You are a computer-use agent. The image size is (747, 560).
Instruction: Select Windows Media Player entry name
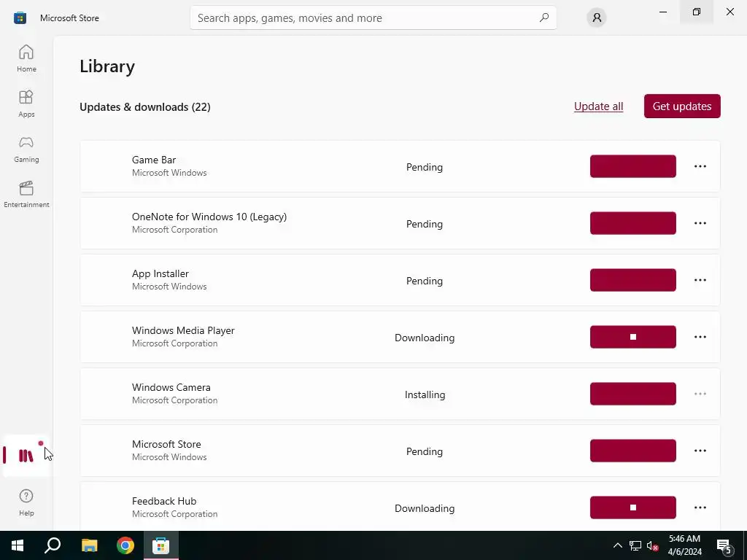click(x=183, y=330)
